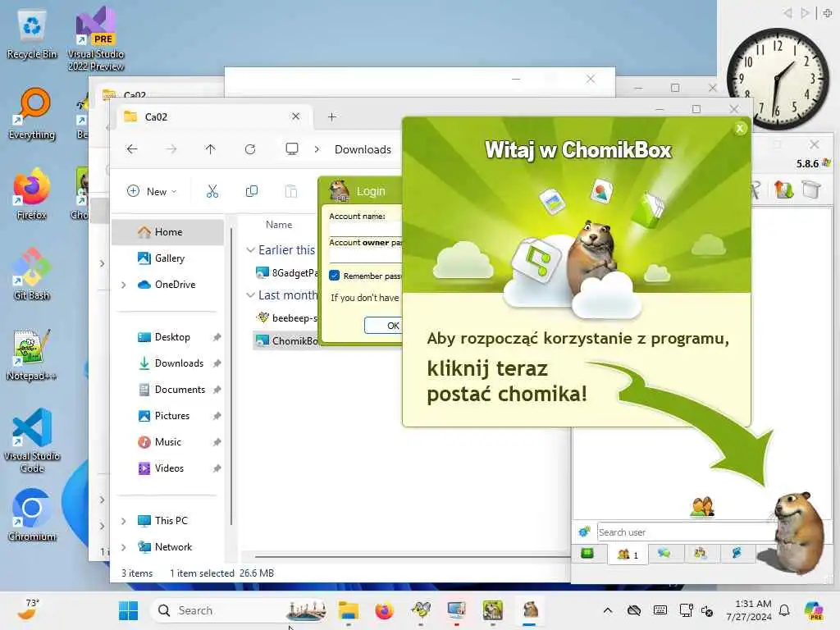
Task: Open the Chromium desktop shortcut
Action: 32,515
